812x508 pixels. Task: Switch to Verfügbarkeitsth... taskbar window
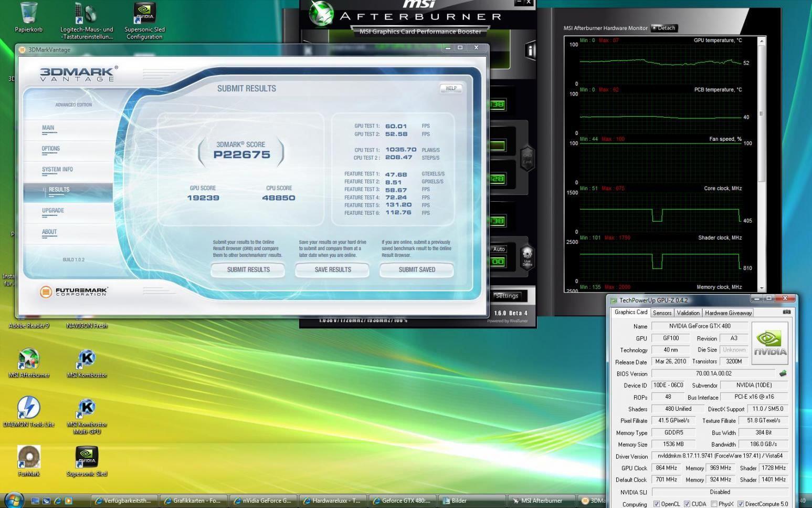tap(124, 501)
